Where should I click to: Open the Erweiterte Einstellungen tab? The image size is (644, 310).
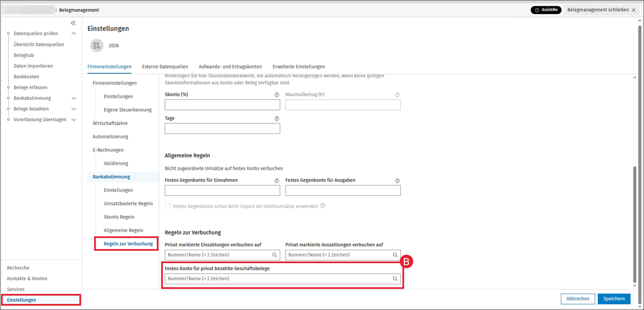click(x=299, y=66)
